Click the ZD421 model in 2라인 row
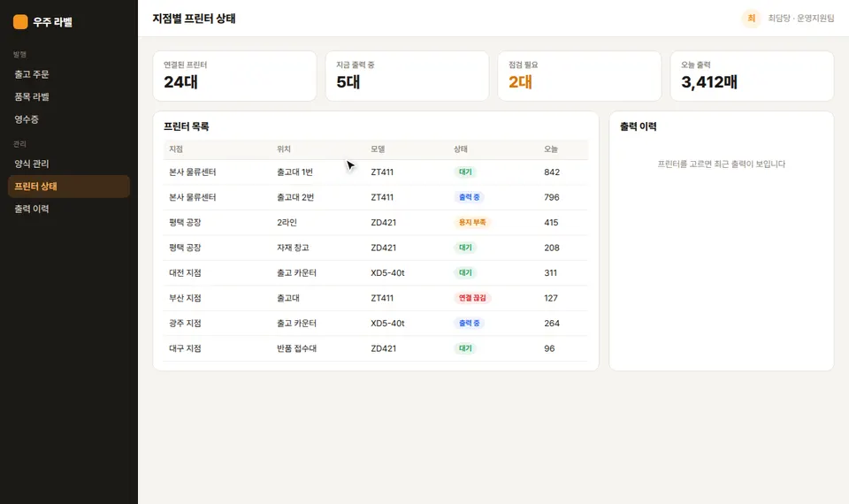 coord(383,223)
